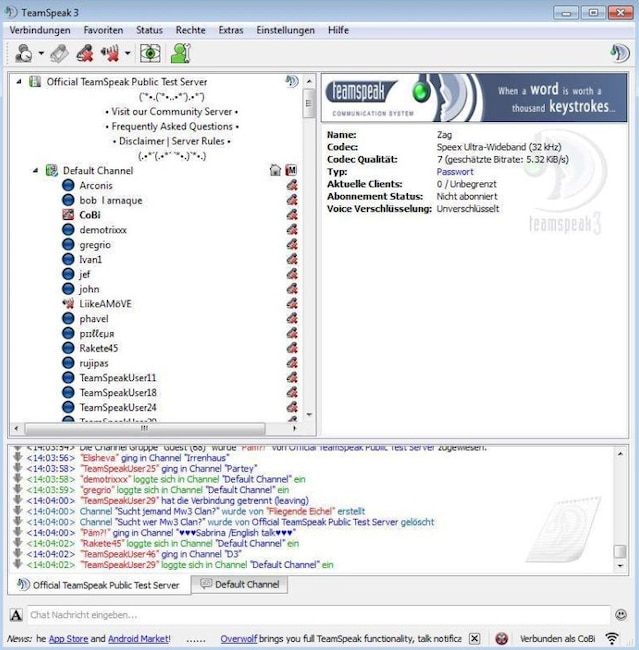Click the home icon next to Default Channel
Screen dimensions: 639x650
[x=276, y=171]
